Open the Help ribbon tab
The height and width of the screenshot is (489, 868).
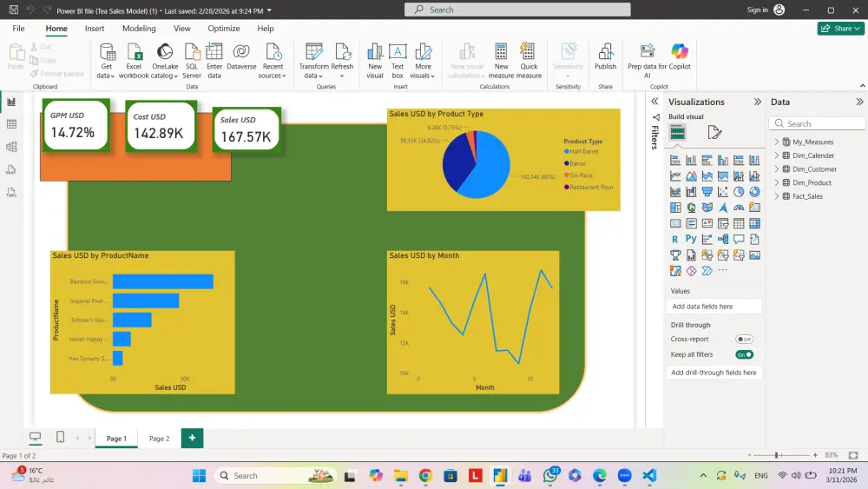coord(265,29)
